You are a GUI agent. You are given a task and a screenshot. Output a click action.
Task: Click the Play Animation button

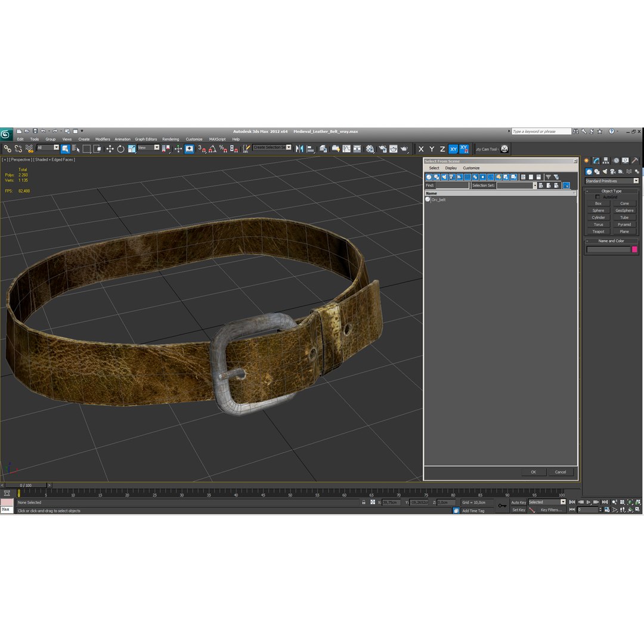[x=589, y=502]
